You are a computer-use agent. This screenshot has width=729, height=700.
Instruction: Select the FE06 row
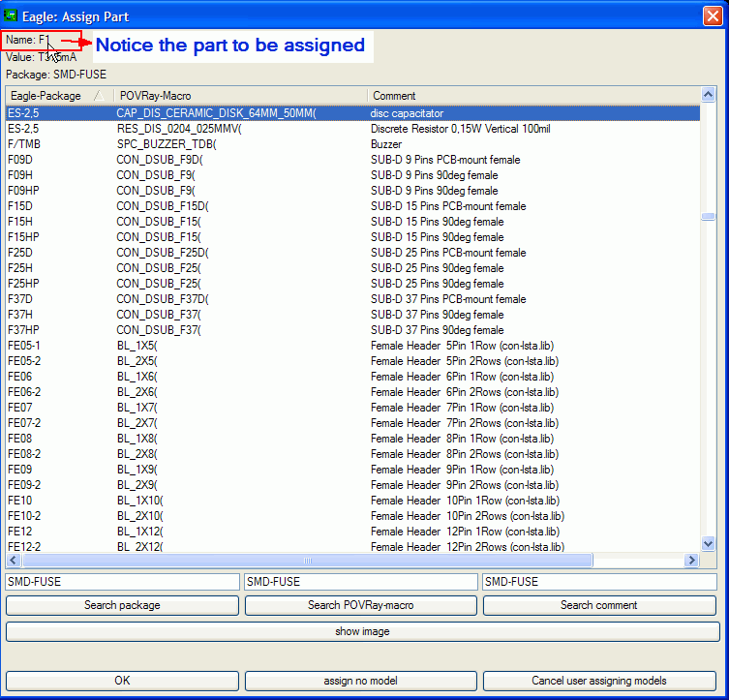352,377
